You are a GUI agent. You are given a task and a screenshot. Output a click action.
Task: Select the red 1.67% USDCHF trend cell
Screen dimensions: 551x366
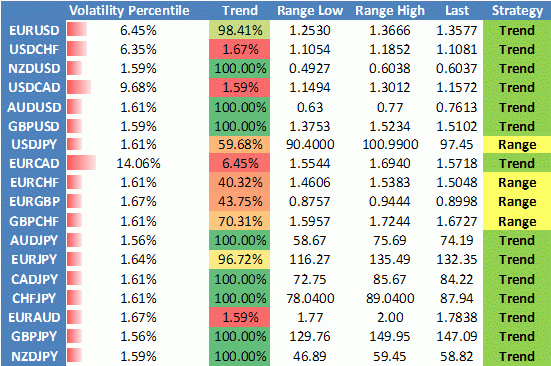point(240,49)
